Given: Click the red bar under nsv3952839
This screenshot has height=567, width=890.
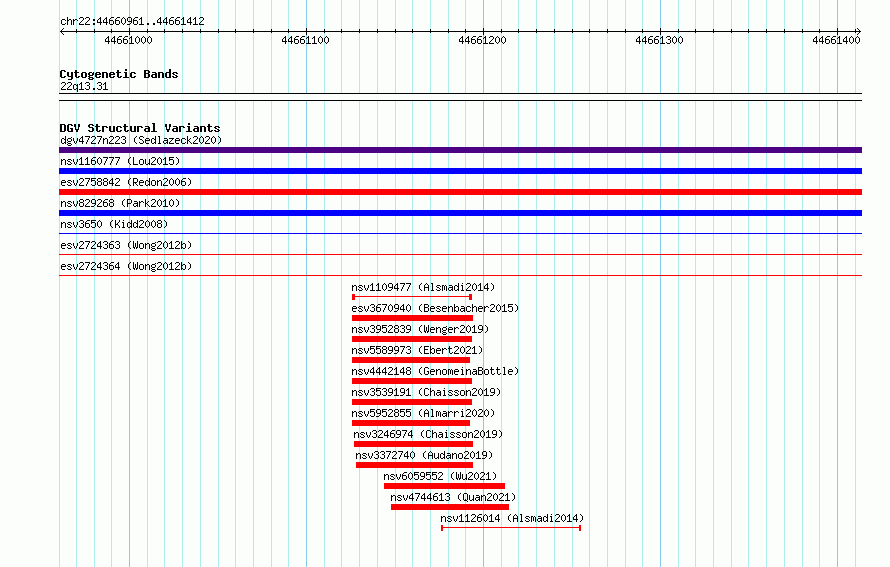Looking at the screenshot, I should 412,339.
